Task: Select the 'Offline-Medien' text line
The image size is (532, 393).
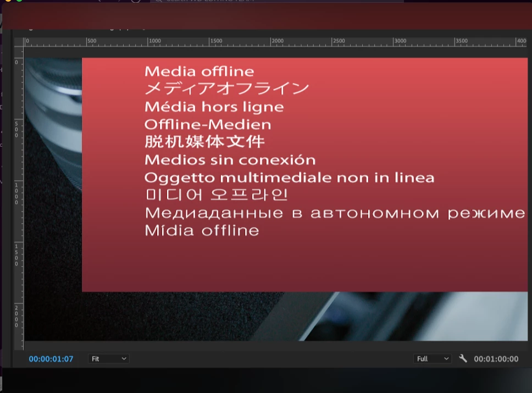Action: [208, 125]
